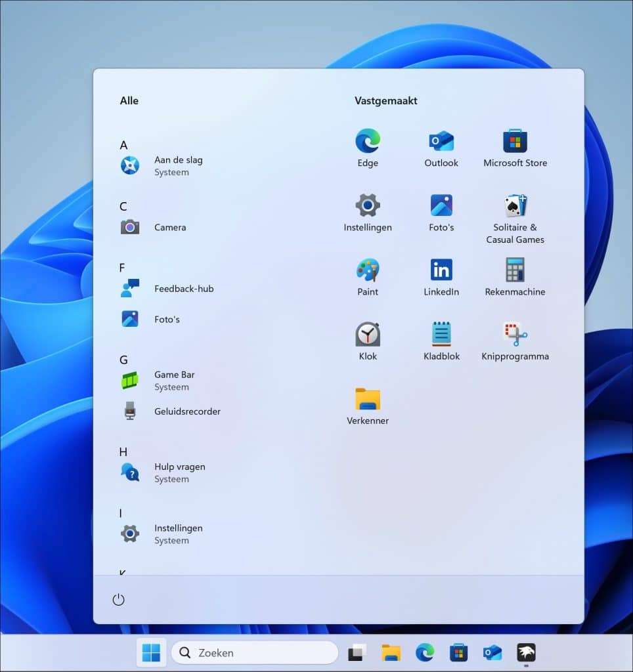The width and height of the screenshot is (633, 672).
Task: Start Knipprogramma snipping tool
Action: [x=515, y=341]
